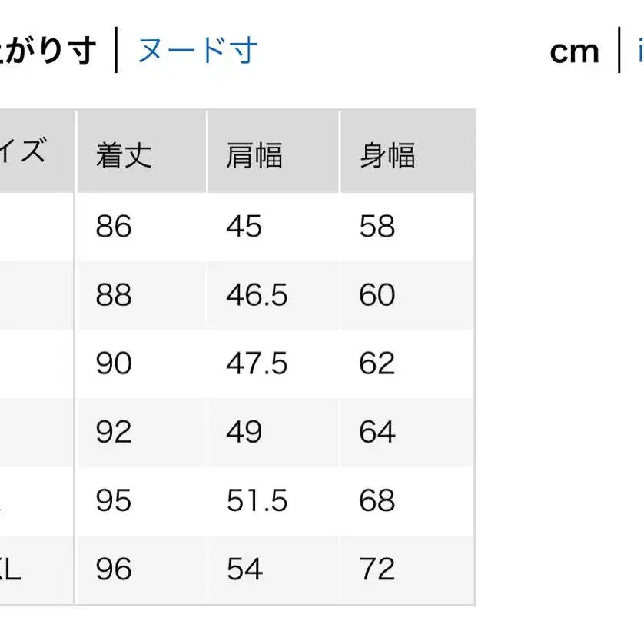Screen dimensions: 644x644
Task: Select the 仕上がり寸 tab
Action: 48,51
